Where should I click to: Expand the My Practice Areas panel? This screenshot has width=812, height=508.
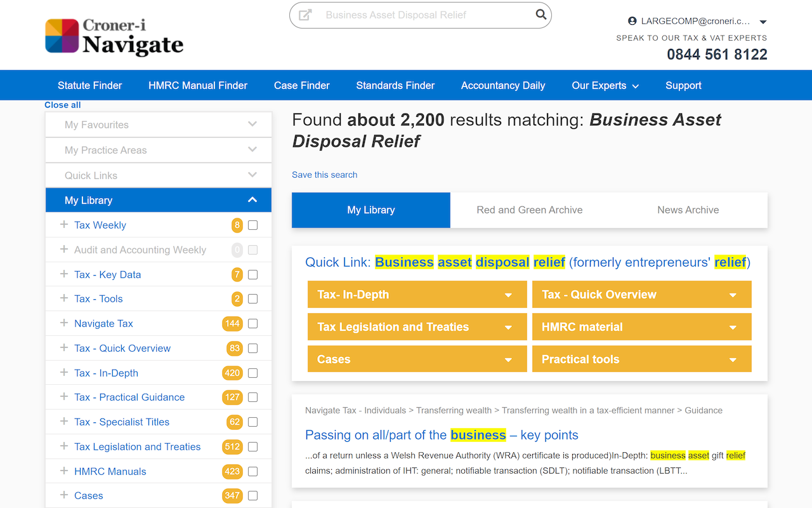point(159,150)
